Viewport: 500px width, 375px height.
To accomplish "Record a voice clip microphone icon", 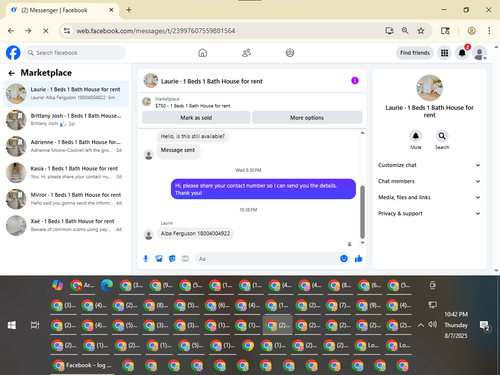I will click(x=146, y=259).
